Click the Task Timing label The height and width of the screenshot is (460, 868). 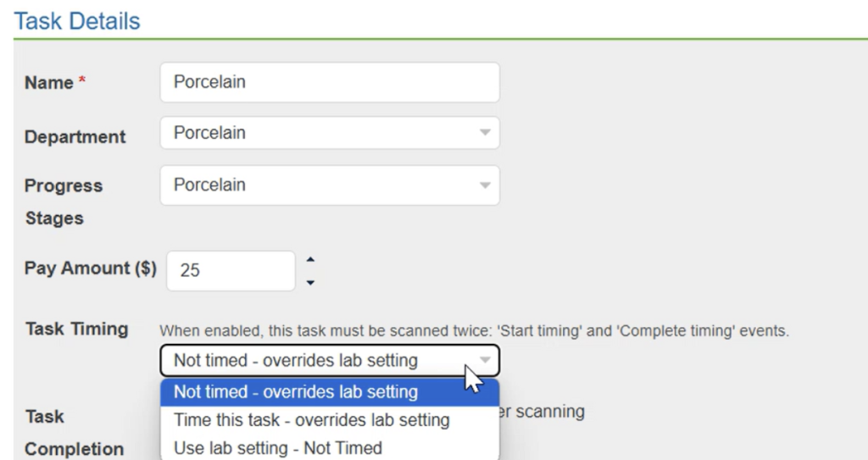76,329
